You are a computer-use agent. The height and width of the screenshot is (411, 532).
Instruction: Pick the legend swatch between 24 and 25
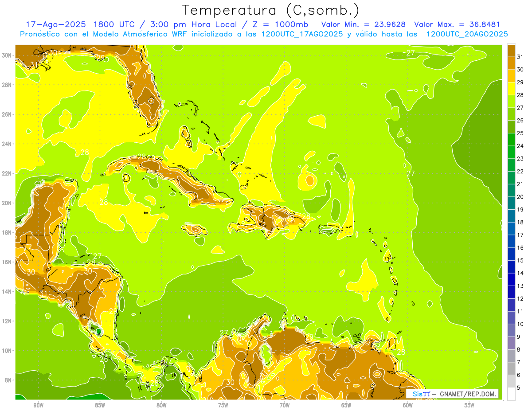point(511,139)
